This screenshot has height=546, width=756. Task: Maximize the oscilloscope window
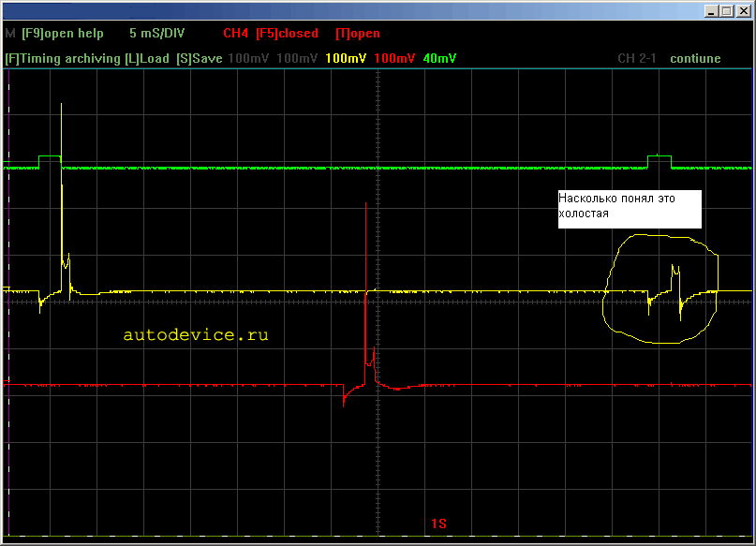point(727,10)
